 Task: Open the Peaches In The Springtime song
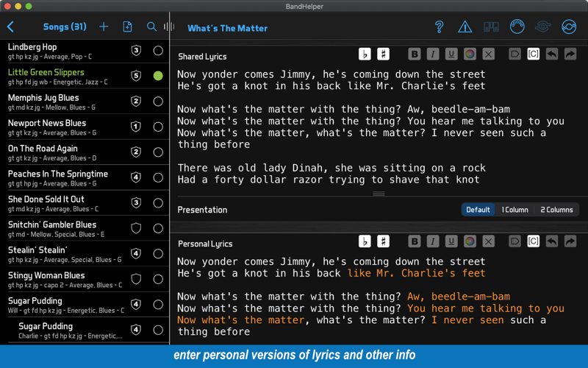click(x=85, y=177)
